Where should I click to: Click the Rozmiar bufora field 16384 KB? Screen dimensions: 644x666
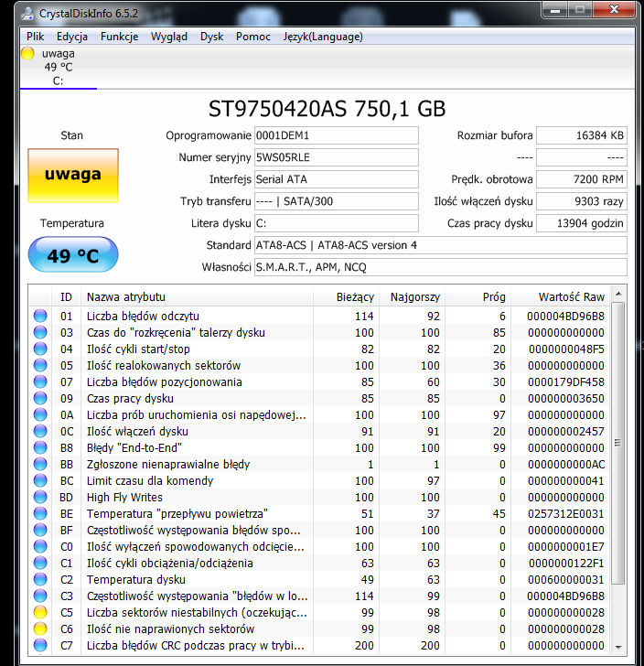pyautogui.click(x=582, y=135)
